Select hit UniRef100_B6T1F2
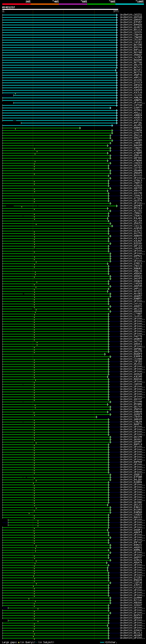The image size is (146, 644). coord(131,70)
